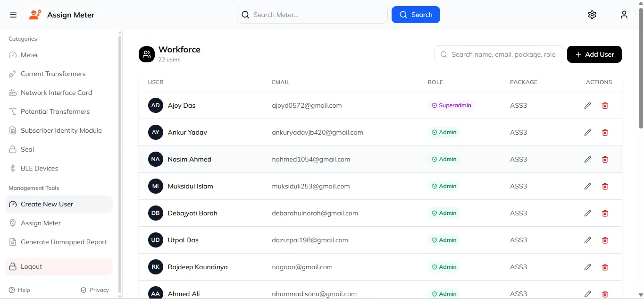Open Network Interface Card category
The image size is (644, 299).
[59, 93]
